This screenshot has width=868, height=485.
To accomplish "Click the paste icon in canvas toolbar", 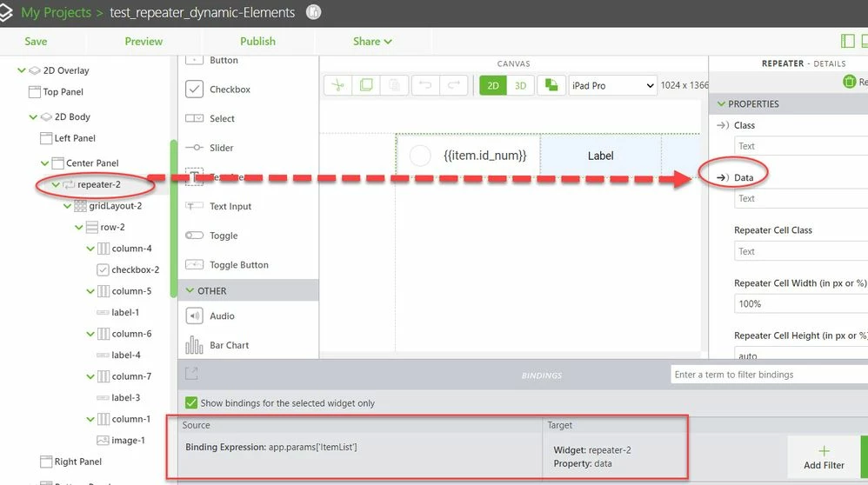I will [394, 85].
